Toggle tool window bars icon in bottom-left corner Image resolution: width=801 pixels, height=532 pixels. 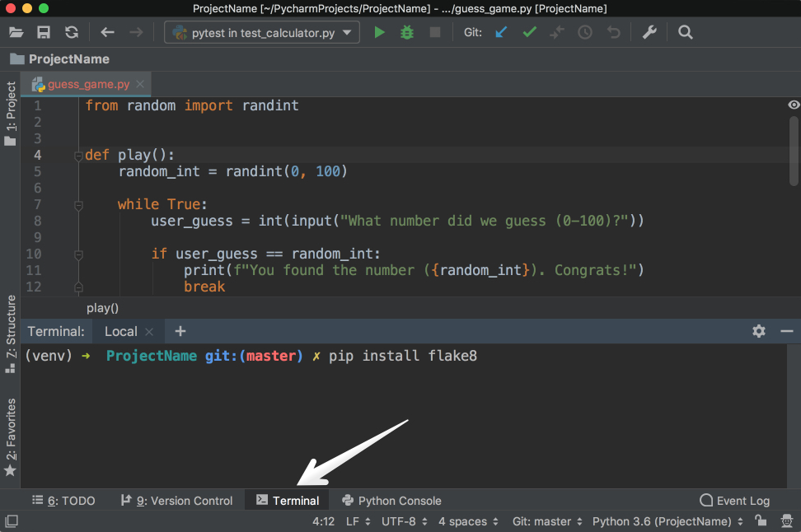pyautogui.click(x=12, y=521)
